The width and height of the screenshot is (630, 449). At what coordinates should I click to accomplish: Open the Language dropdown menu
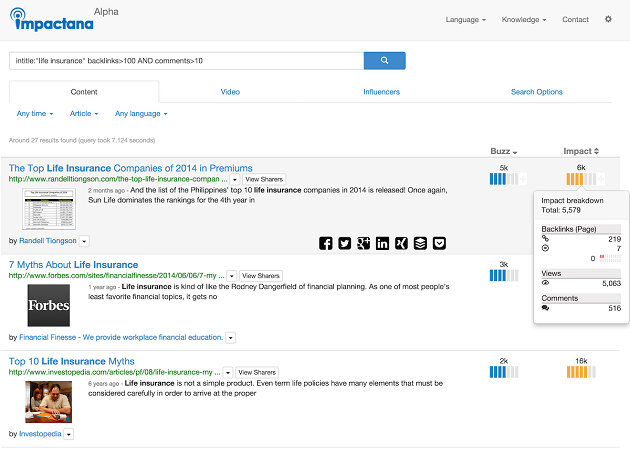click(x=466, y=20)
